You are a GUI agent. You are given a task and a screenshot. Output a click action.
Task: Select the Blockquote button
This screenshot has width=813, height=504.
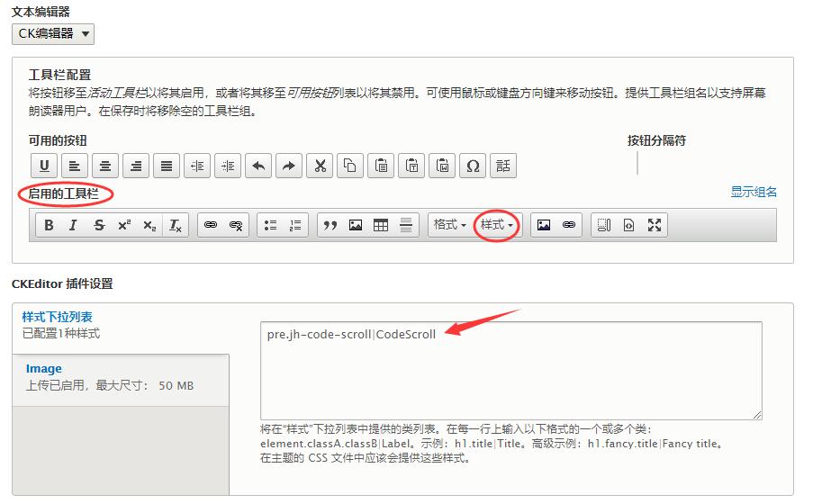[330, 225]
